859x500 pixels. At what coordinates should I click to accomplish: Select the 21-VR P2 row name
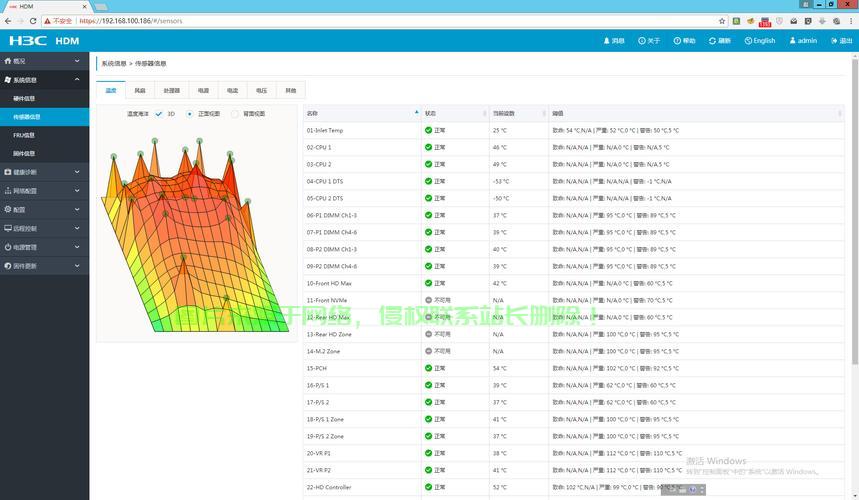[319, 470]
